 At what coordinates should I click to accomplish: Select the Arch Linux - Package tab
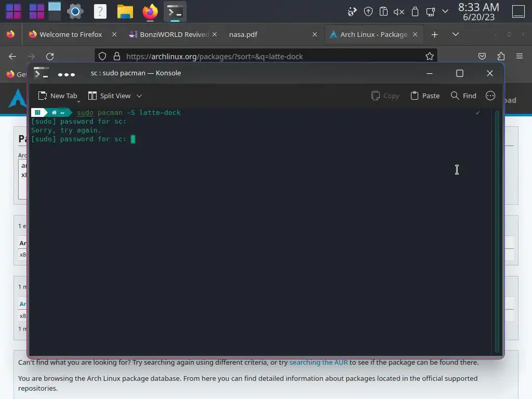coord(374,34)
